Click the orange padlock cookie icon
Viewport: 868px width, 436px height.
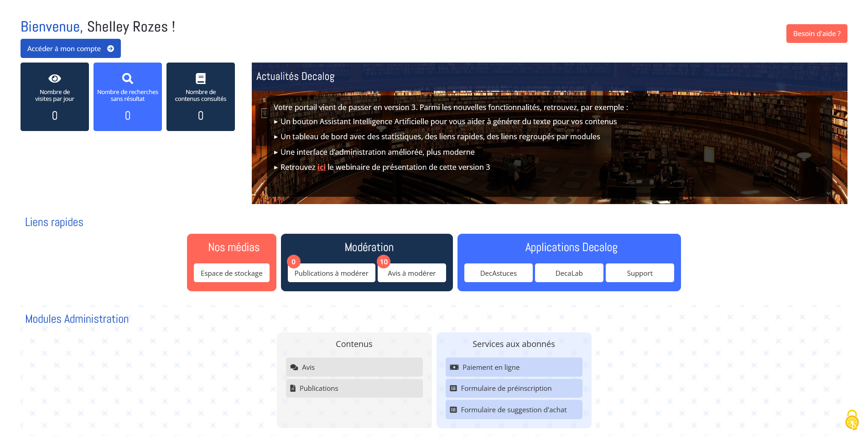click(852, 420)
